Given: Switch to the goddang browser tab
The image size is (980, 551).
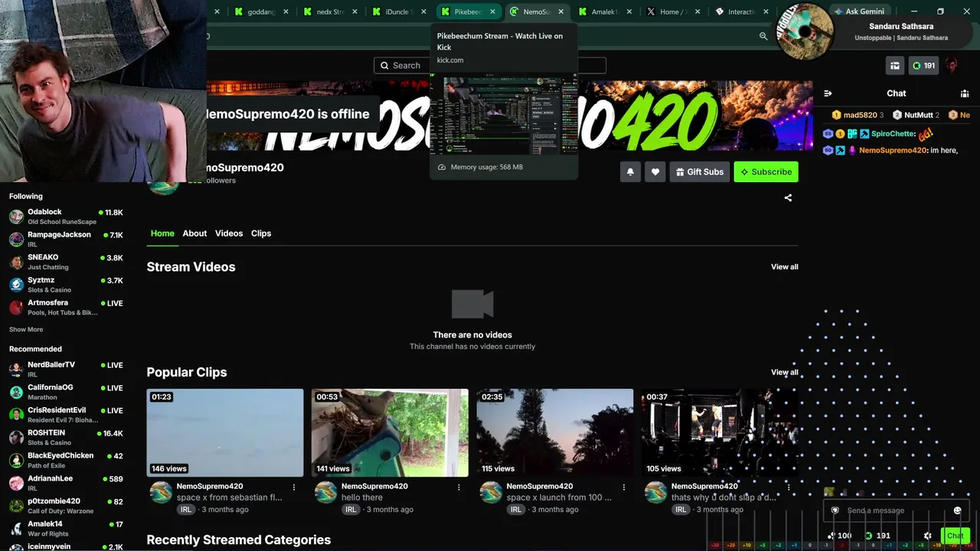Looking at the screenshot, I should click(x=261, y=11).
